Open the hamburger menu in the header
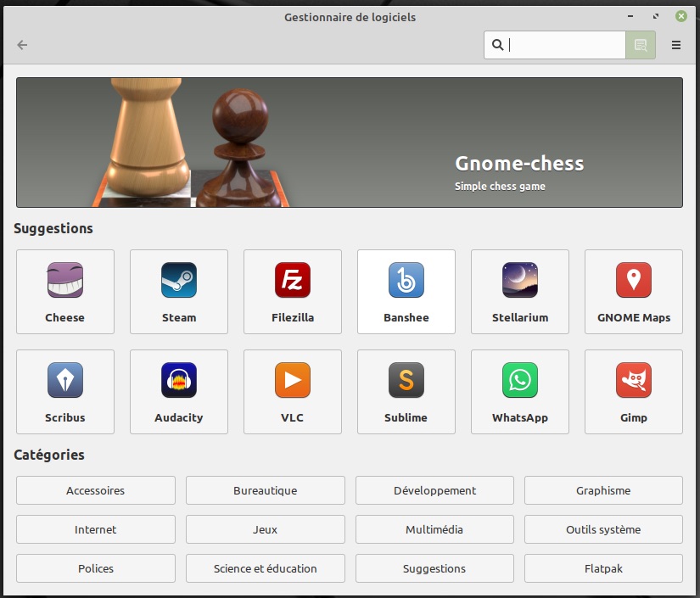The image size is (700, 598). click(x=676, y=45)
